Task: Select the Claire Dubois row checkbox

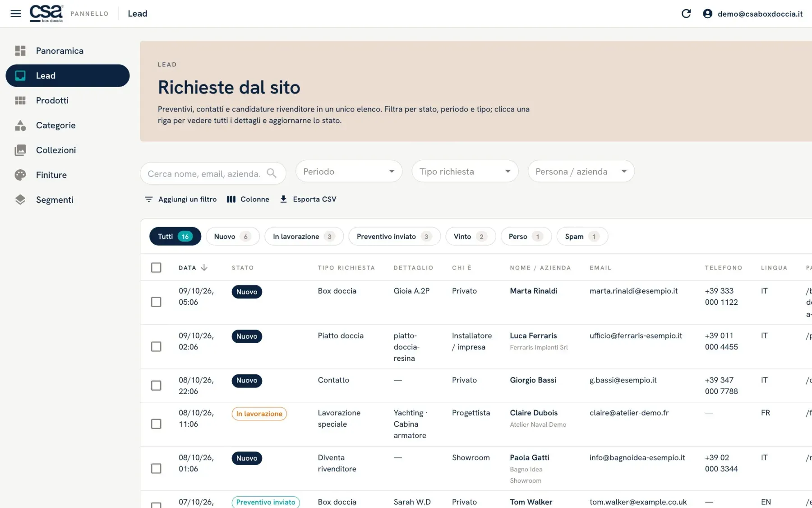Action: click(x=156, y=424)
